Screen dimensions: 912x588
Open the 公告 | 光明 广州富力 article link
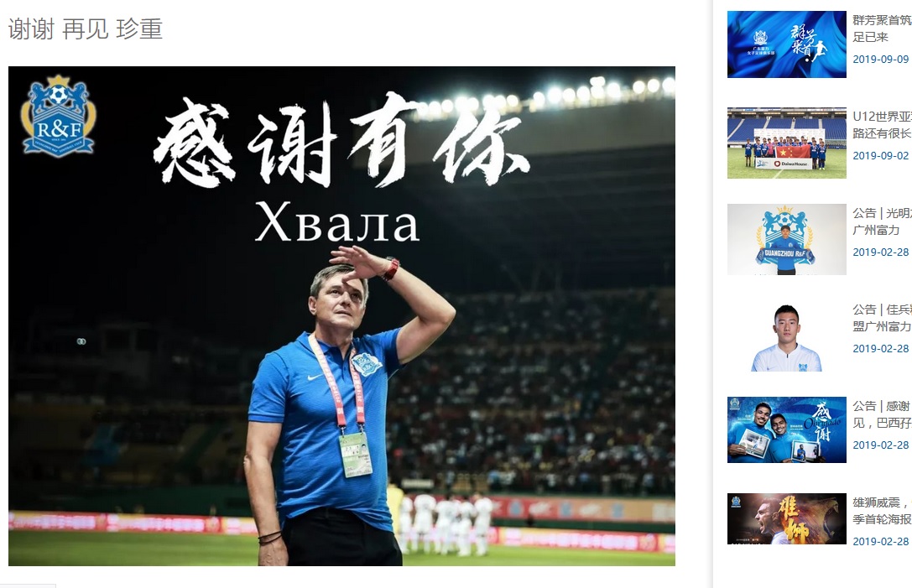882,221
